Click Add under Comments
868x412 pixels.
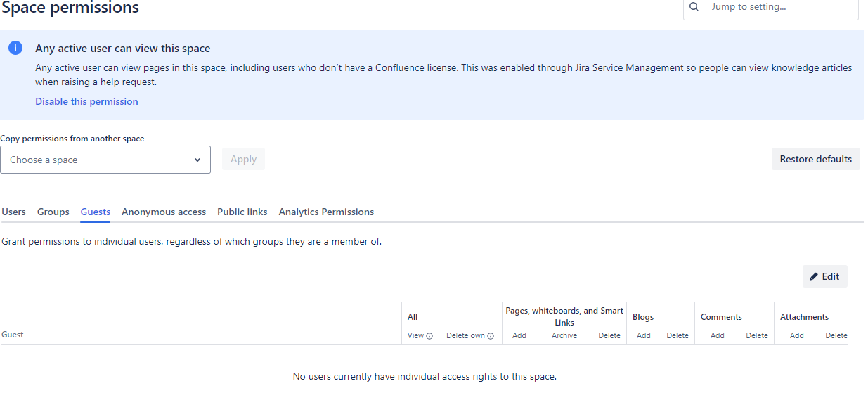pos(718,335)
